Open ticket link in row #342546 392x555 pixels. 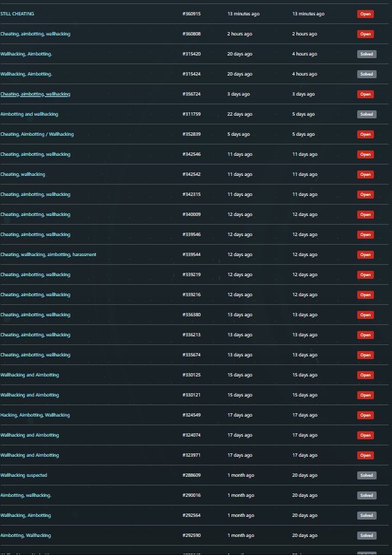tap(35, 154)
